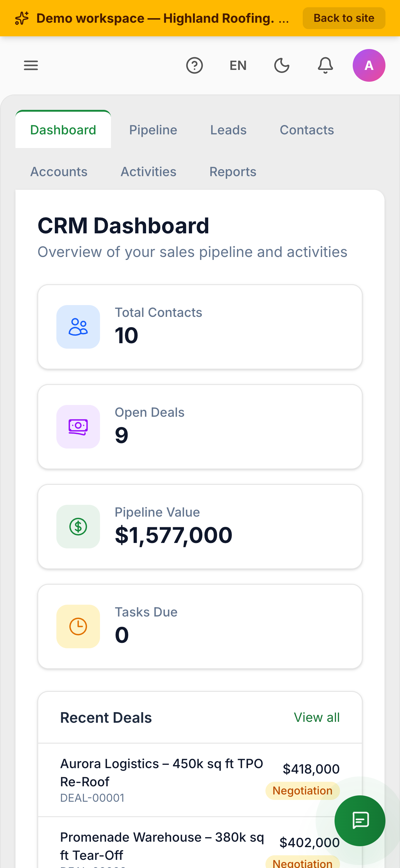
Task: Click the Back to site button
Action: click(344, 18)
